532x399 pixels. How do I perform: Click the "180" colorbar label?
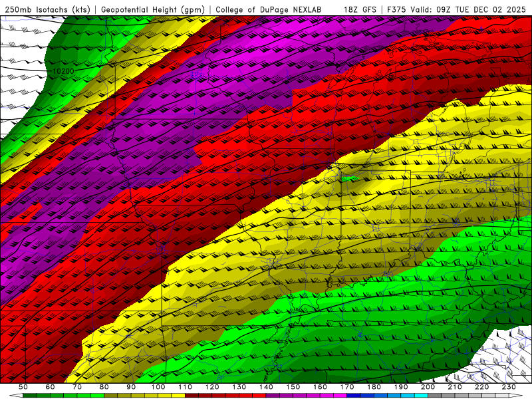374,387
